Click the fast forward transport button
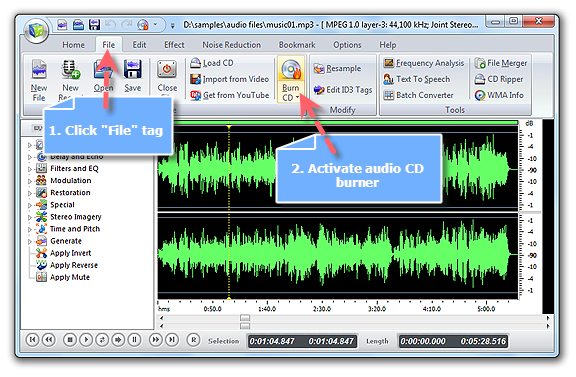This screenshot has width=576, height=377. pyautogui.click(x=155, y=340)
